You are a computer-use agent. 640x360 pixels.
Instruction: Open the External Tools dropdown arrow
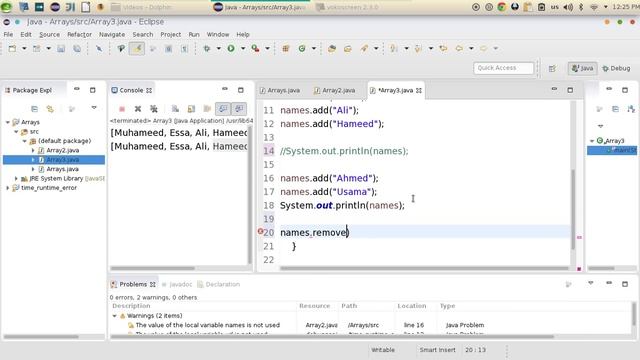point(267,49)
